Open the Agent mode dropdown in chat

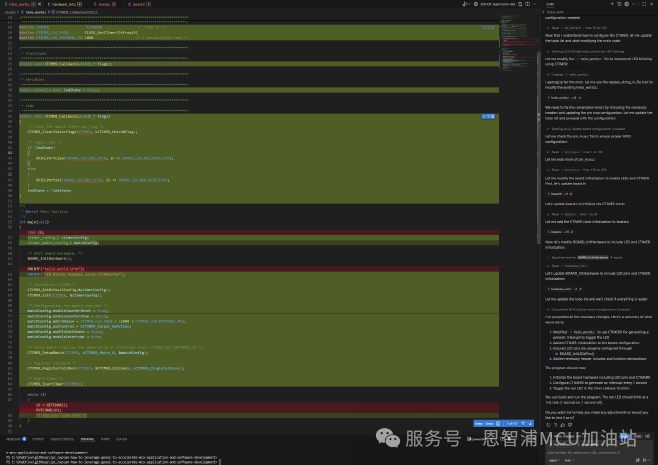coord(553,459)
